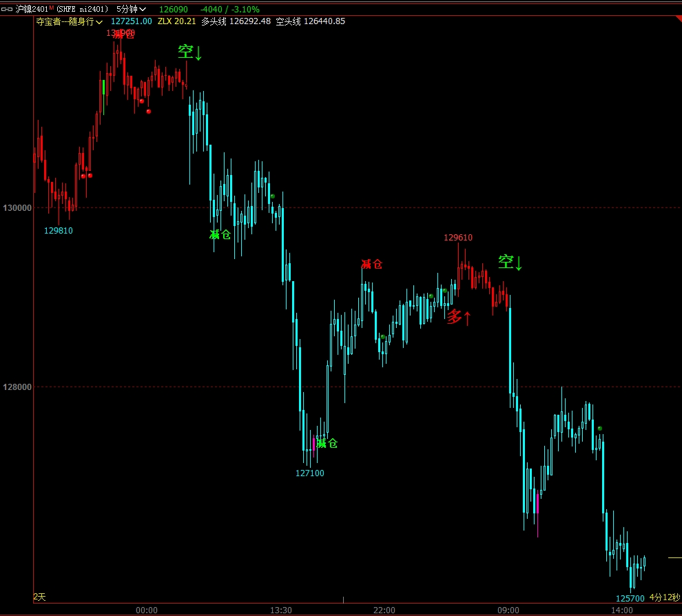
Task: Click the 2天 range label at bottom left
Action: pyautogui.click(x=40, y=597)
